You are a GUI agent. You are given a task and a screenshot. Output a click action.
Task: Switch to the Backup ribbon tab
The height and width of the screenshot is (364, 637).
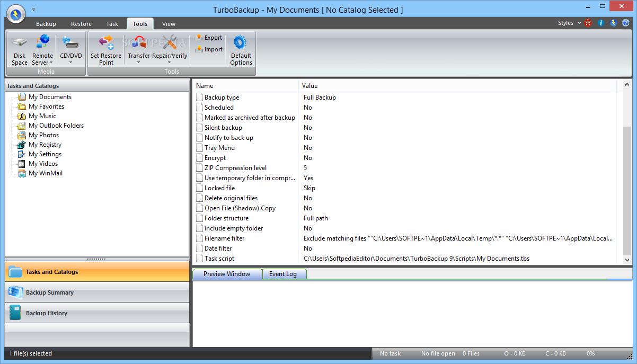click(46, 24)
